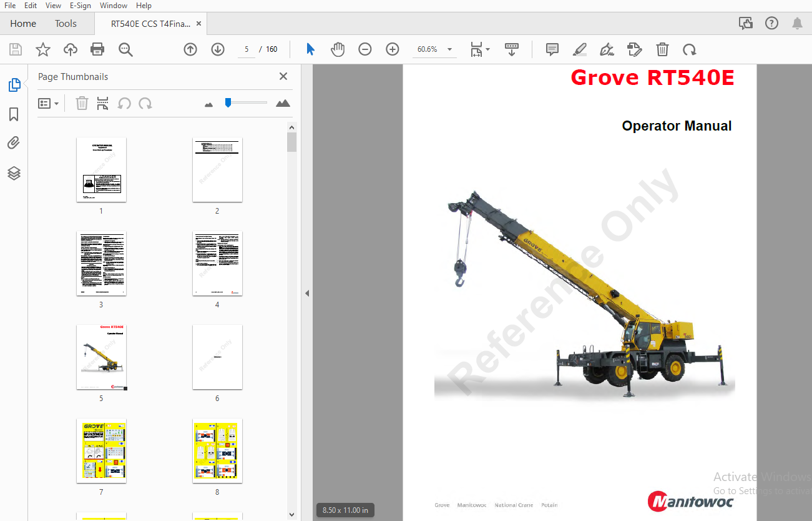Select the RT540E CCS document tab
812x521 pixels.
click(x=150, y=24)
